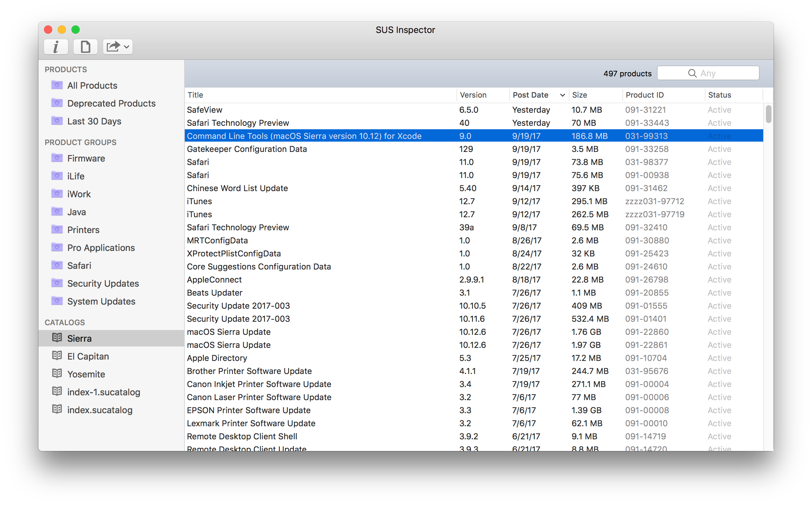Viewport: 812px width, 506px height.
Task: Click the index.sucatalog book icon
Action: tap(57, 409)
